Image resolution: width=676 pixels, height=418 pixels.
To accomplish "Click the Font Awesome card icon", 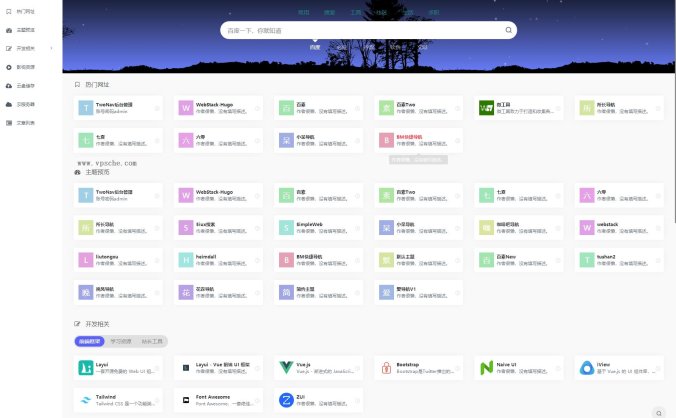I will click(186, 399).
